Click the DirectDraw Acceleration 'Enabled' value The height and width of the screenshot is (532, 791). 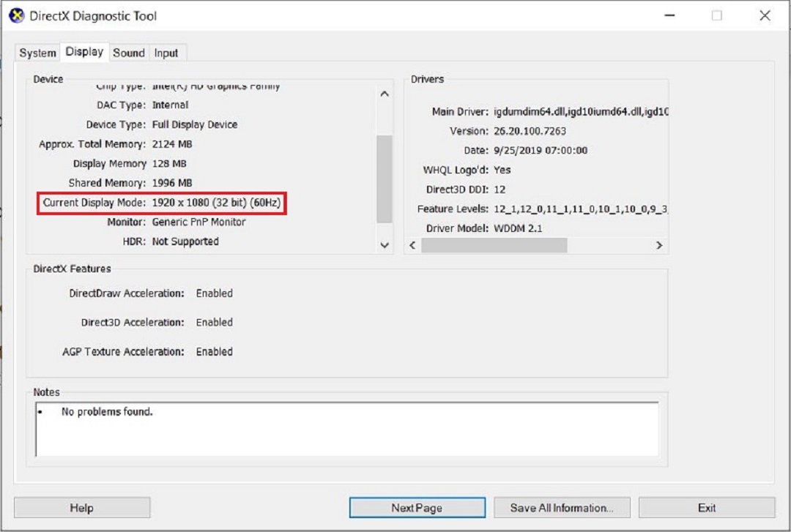coord(215,293)
